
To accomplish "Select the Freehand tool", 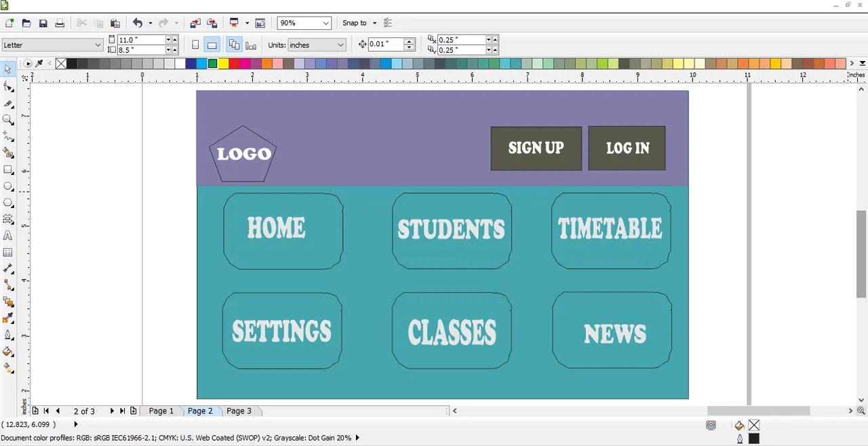I will 8,136.
